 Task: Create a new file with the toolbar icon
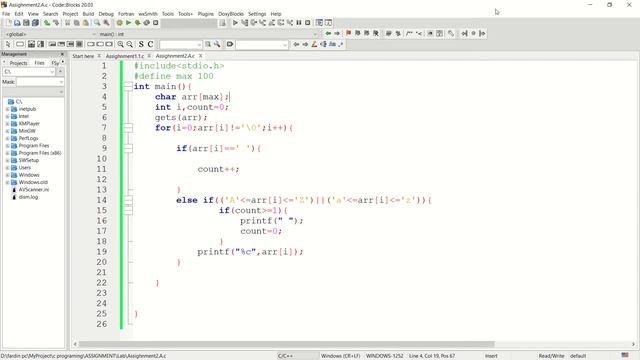8,23
